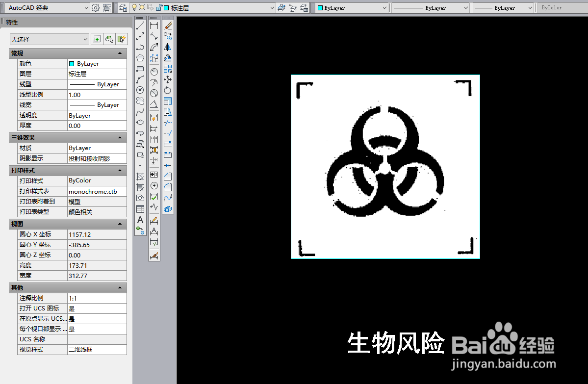Screen dimensions: 588x384
Task: Choose the Aligned dimension tool
Action: pyautogui.click(x=154, y=36)
